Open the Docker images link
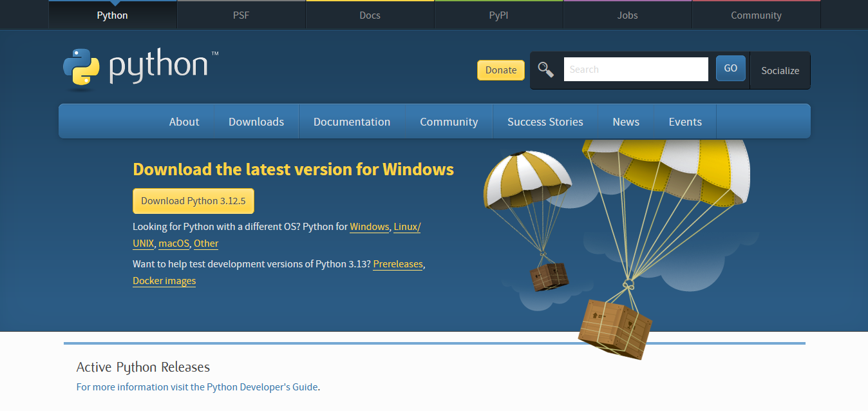Image resolution: width=868 pixels, height=411 pixels. pyautogui.click(x=164, y=281)
